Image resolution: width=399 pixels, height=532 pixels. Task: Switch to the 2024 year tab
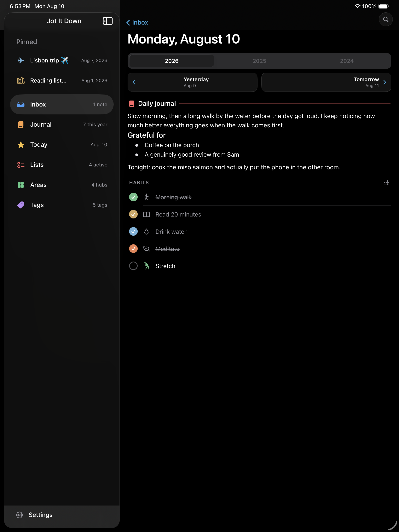coord(347,61)
